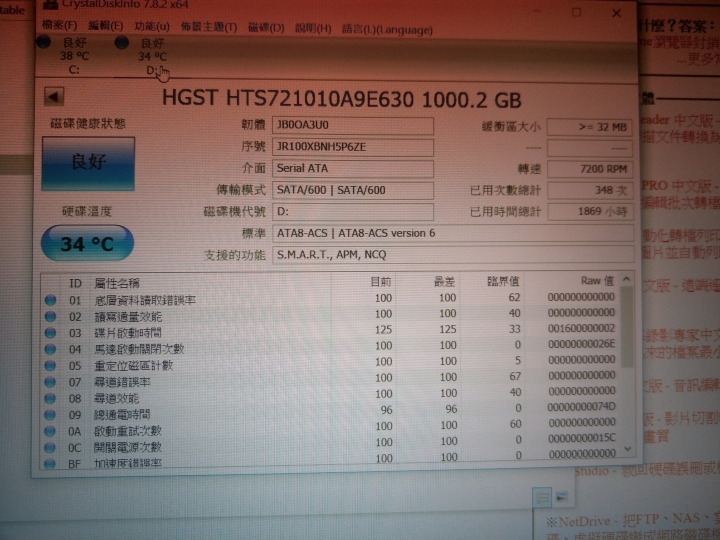Click the 348 次 power-on count field
720x540 pixels.
(590, 190)
